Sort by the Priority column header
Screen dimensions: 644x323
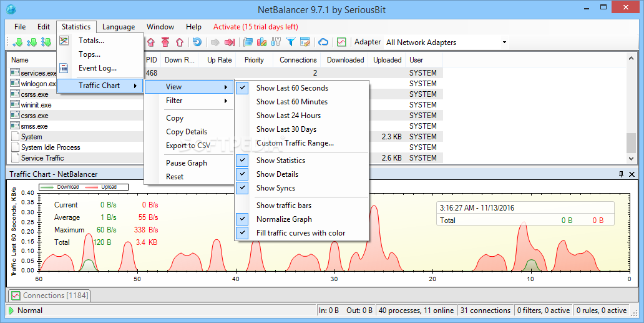pos(254,60)
